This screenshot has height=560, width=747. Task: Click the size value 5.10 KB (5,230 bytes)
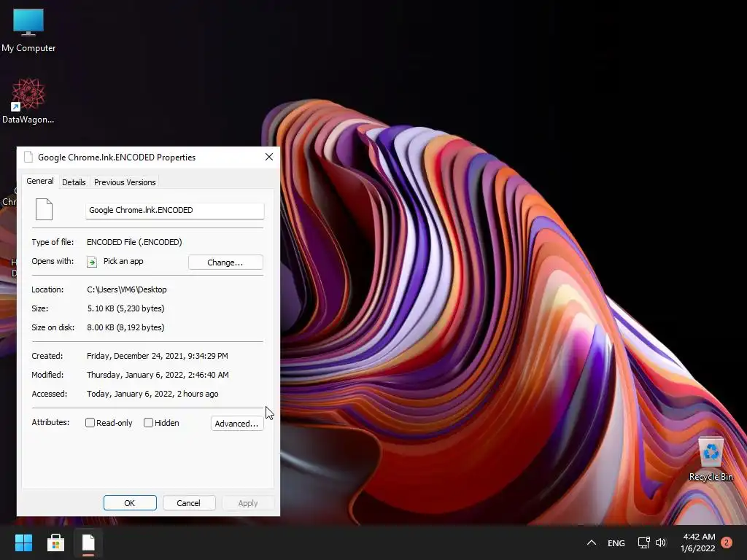pyautogui.click(x=125, y=308)
